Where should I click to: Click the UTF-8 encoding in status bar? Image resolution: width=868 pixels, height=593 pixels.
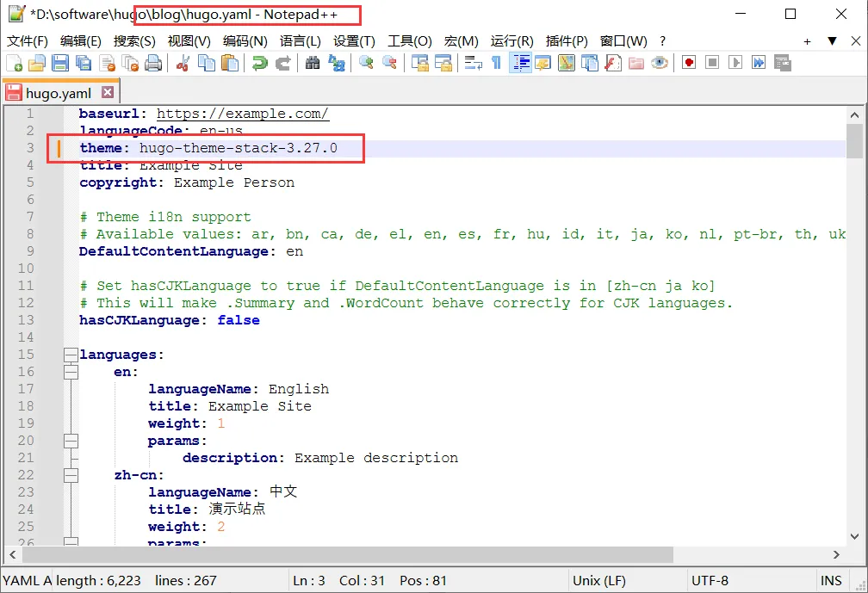coord(710,581)
